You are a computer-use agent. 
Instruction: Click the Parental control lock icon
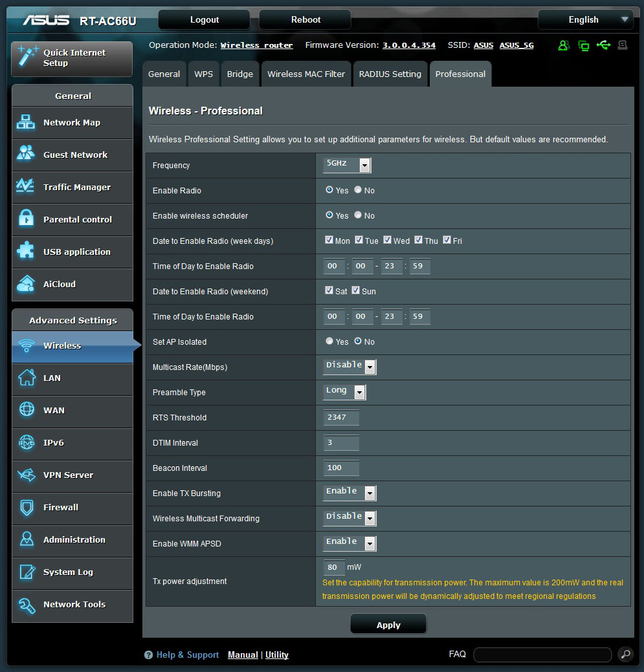pos(26,218)
